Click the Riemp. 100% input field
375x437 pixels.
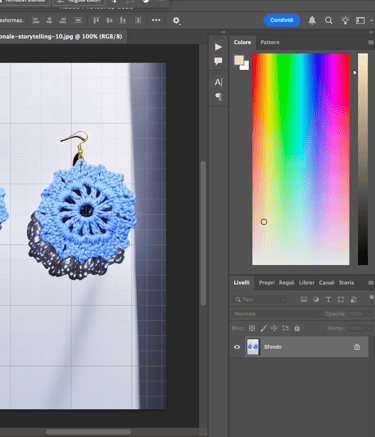pos(356,328)
